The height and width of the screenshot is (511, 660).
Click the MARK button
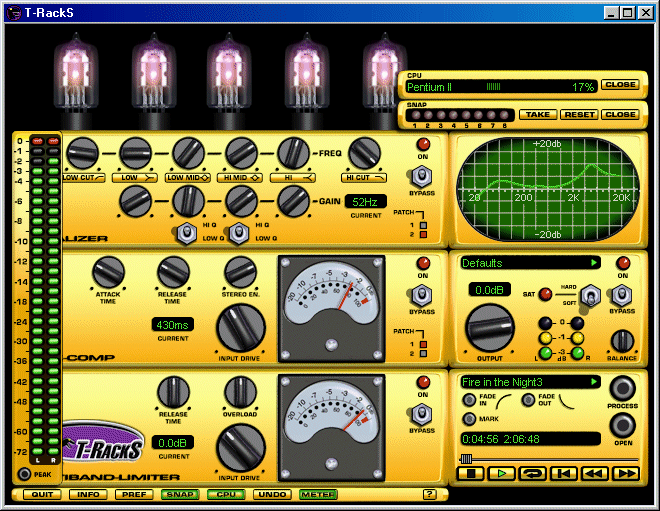(469, 419)
